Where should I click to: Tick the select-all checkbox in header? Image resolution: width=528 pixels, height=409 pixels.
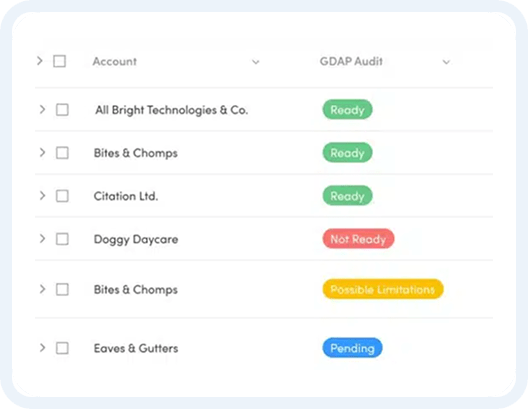tap(60, 61)
